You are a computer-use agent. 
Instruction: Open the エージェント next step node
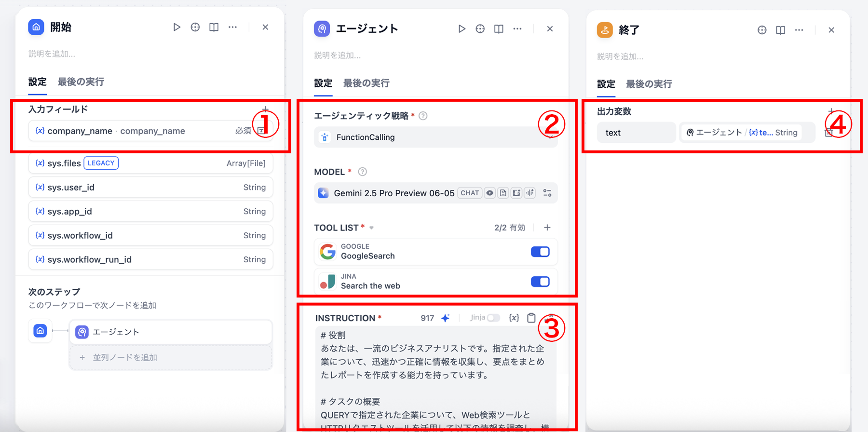[171, 332]
